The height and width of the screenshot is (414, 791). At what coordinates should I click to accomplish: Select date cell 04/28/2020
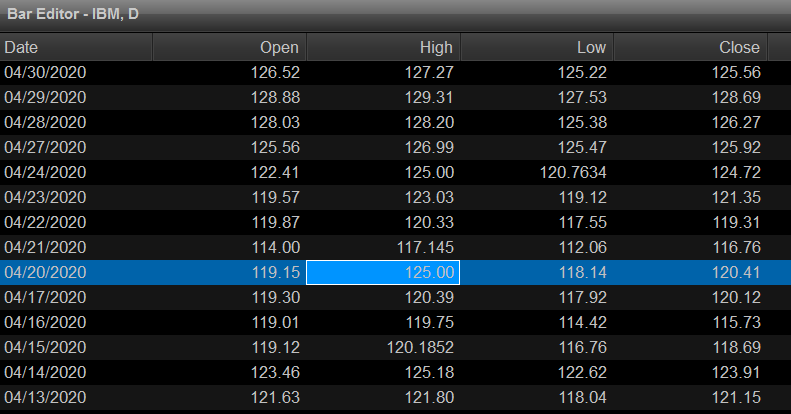pyautogui.click(x=45, y=123)
